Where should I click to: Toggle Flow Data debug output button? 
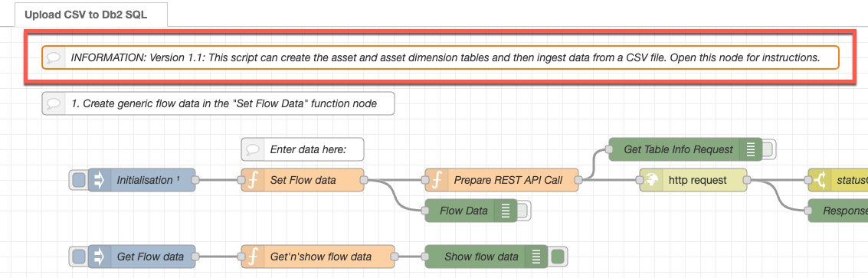pyautogui.click(x=523, y=211)
